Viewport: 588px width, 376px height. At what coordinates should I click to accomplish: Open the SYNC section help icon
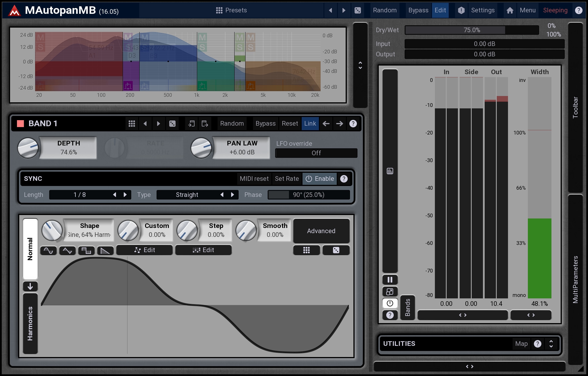coord(344,179)
